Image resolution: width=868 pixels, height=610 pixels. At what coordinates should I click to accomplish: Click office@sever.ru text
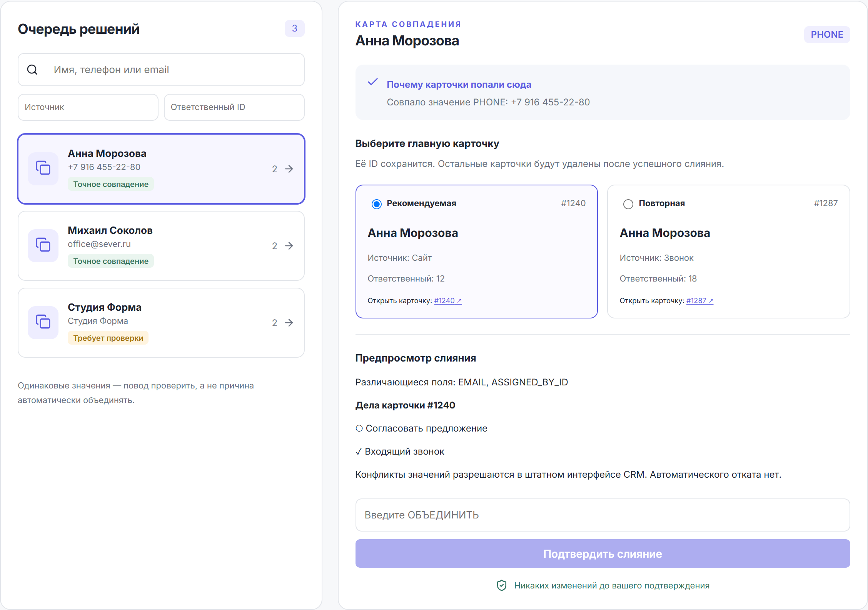[99, 244]
